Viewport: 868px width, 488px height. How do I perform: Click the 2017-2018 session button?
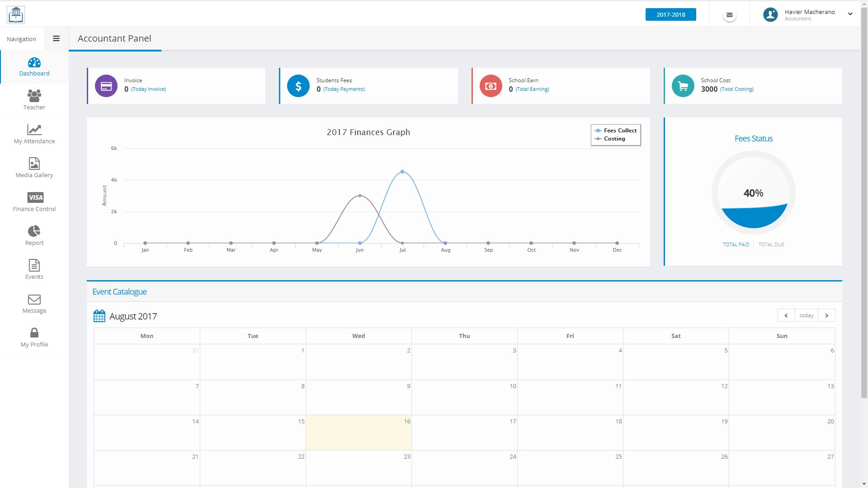(670, 14)
